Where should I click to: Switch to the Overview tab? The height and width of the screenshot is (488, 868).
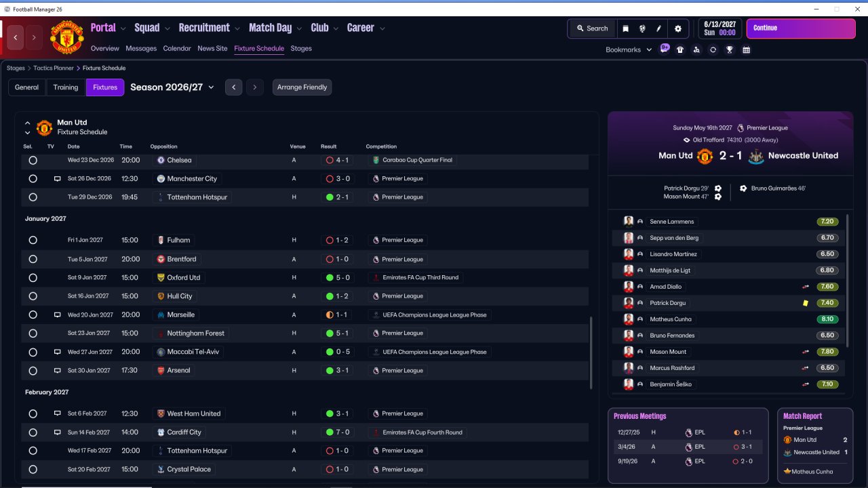tap(105, 49)
